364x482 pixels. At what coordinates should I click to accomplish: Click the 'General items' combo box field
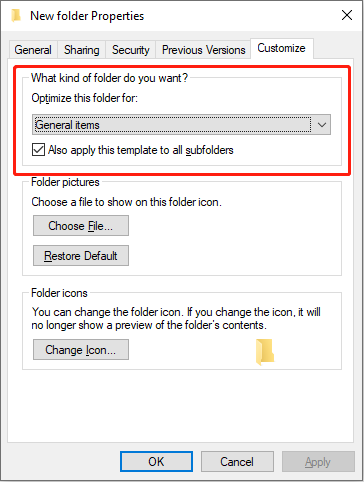[x=181, y=125]
